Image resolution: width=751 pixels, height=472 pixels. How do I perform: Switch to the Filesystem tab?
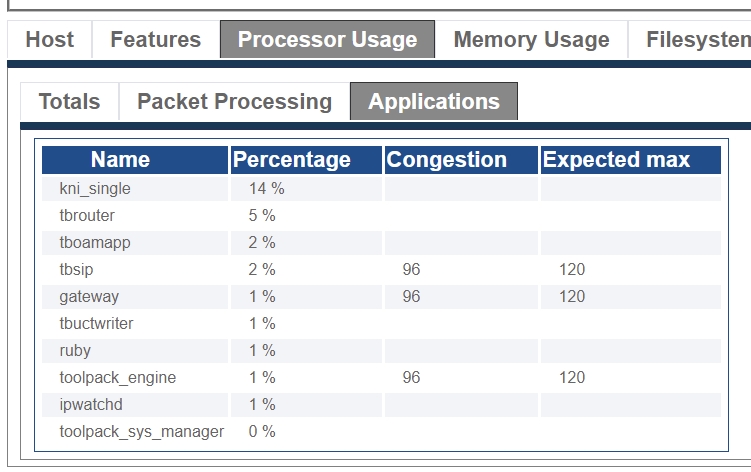pyautogui.click(x=697, y=40)
